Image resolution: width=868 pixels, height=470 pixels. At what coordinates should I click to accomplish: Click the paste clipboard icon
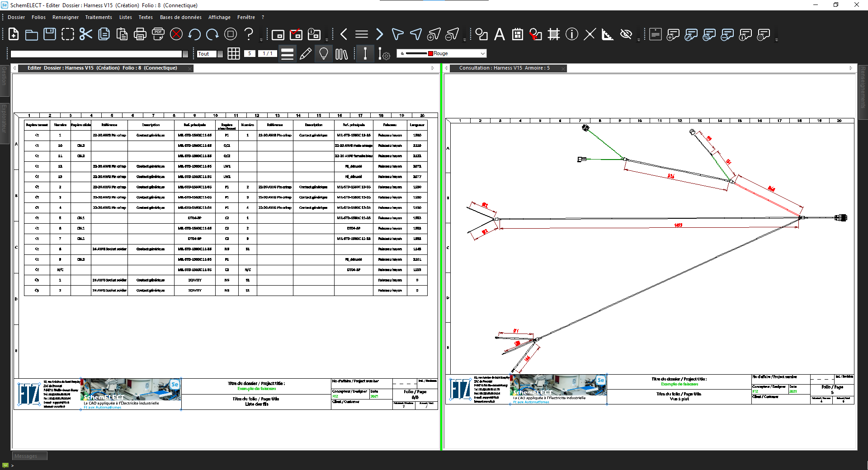tap(122, 34)
